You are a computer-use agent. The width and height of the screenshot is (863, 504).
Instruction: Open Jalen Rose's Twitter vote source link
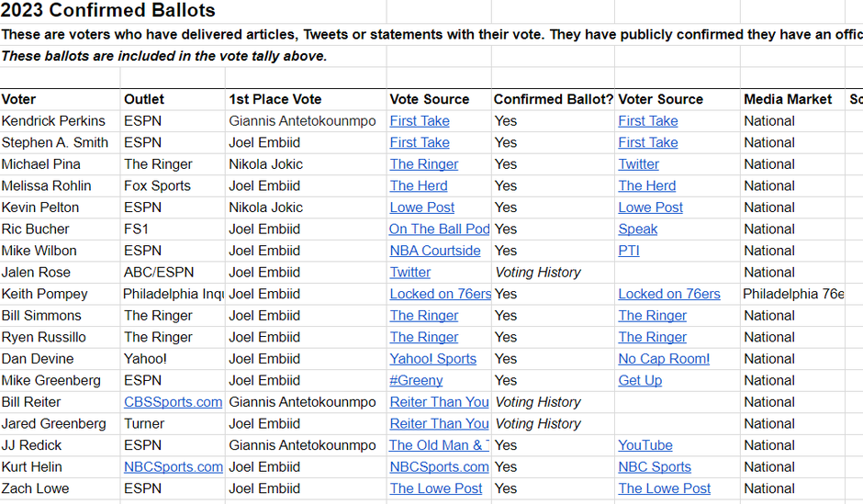pos(409,272)
